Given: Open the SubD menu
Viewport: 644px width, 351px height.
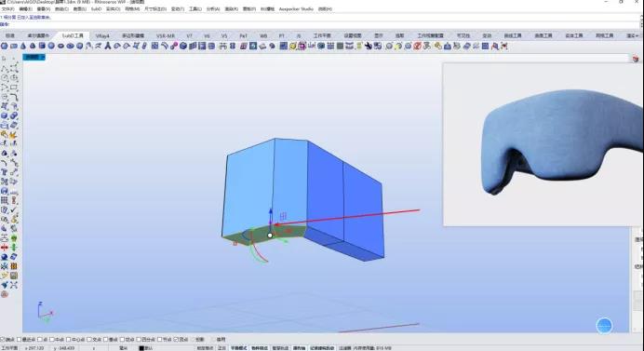Looking at the screenshot, I should [96, 8].
